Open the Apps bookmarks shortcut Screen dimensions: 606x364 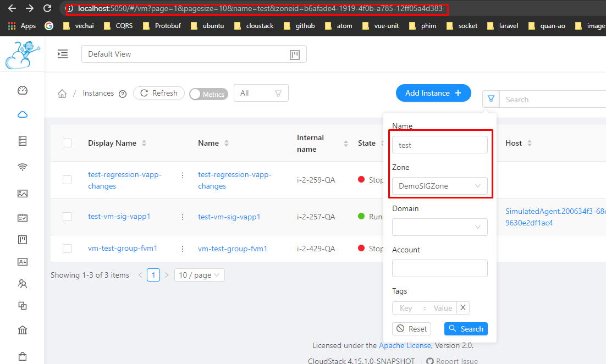(x=22, y=26)
